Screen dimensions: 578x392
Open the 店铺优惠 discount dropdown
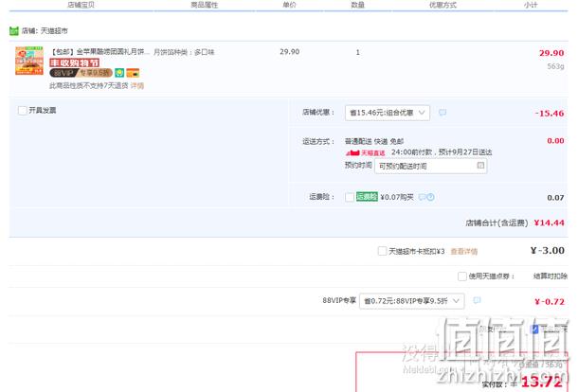point(387,113)
